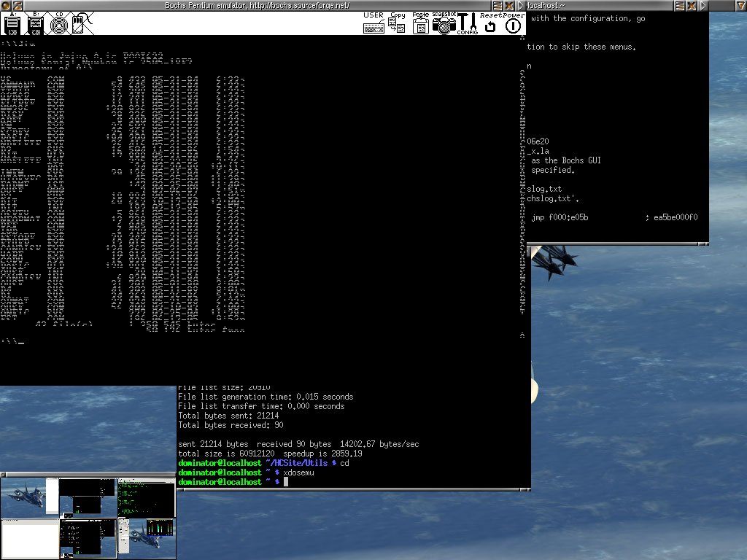
Task: Click the Reset icon in Bochs toolbar
Action: click(490, 26)
